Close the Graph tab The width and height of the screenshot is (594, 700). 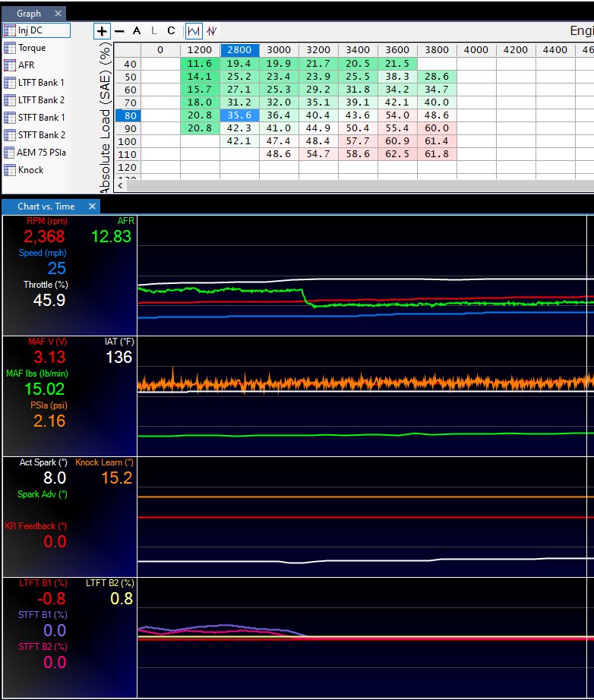point(58,14)
